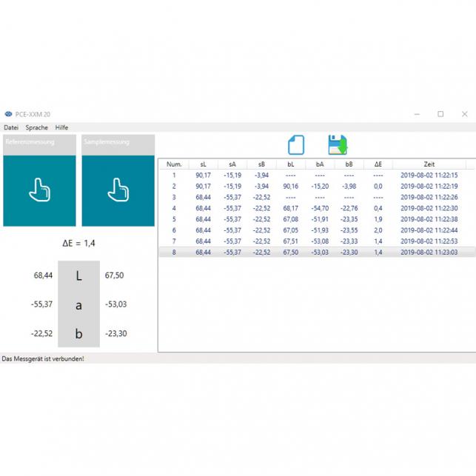
Task: Select row with time 2019-08-02 11:22:38
Action: pyautogui.click(x=318, y=219)
